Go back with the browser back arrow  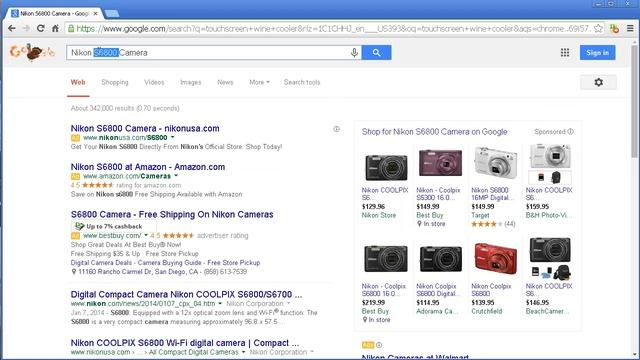[x=12, y=28]
